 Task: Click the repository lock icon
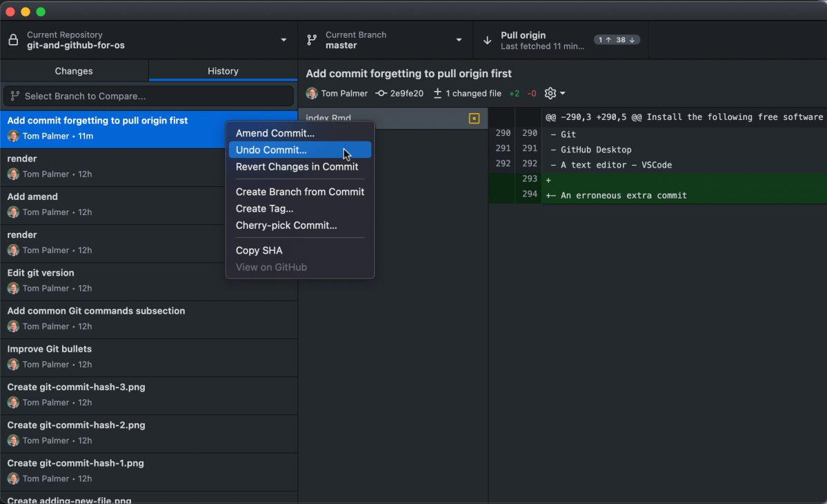click(13, 40)
